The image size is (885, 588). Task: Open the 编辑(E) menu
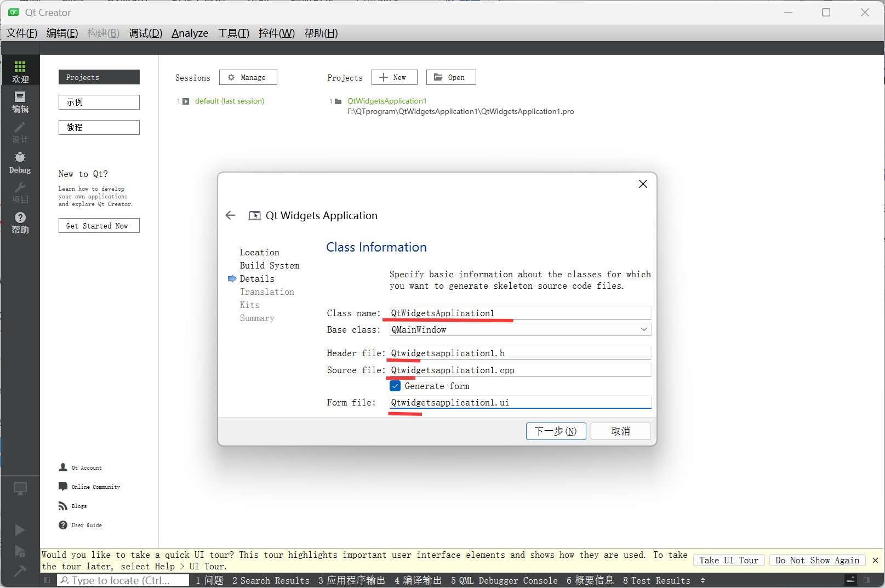click(62, 33)
